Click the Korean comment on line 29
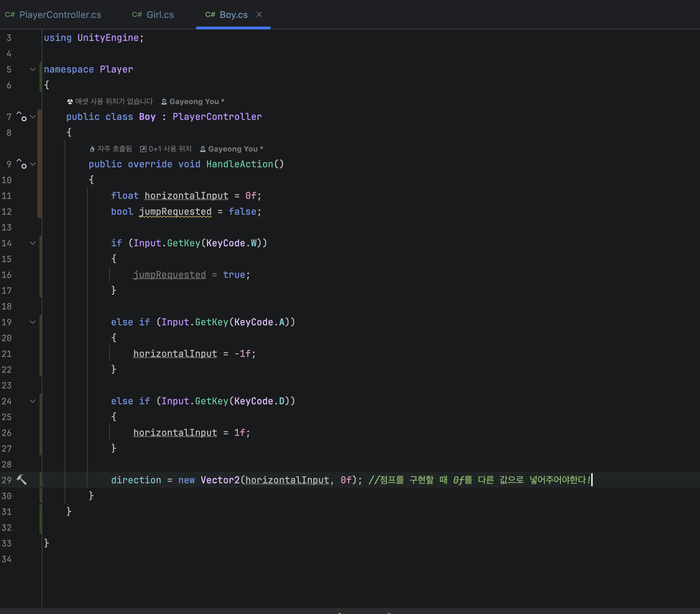 (480, 480)
